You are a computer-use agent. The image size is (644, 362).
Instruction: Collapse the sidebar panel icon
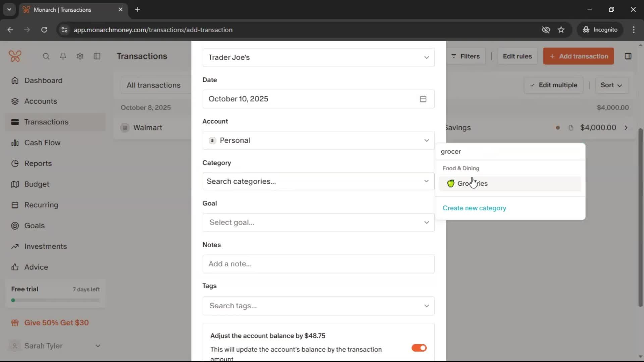[97, 56]
